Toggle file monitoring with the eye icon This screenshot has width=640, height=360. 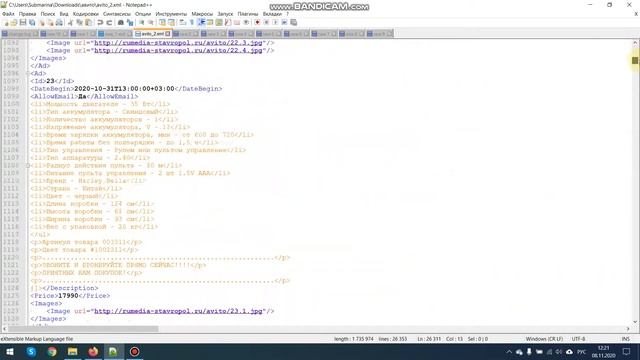[246, 22]
